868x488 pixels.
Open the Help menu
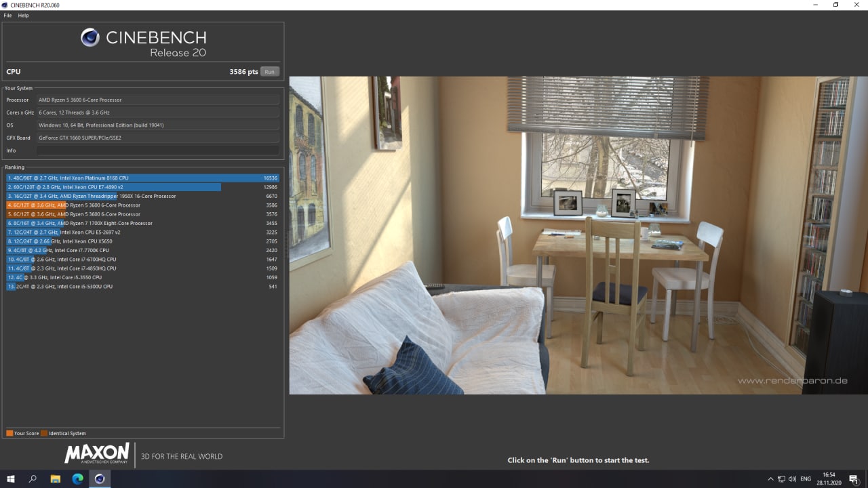coord(23,15)
